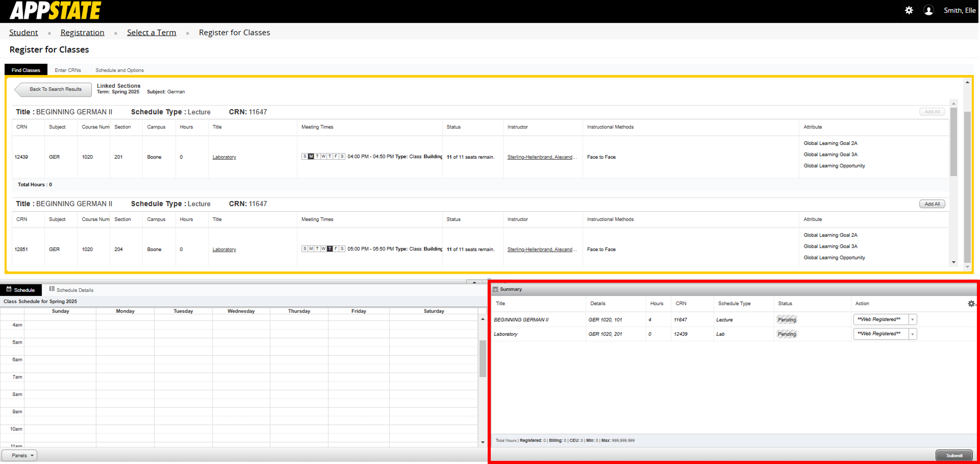This screenshot has height=464, width=980.
Task: Click the Thursday day box for section 204
Action: click(x=330, y=249)
